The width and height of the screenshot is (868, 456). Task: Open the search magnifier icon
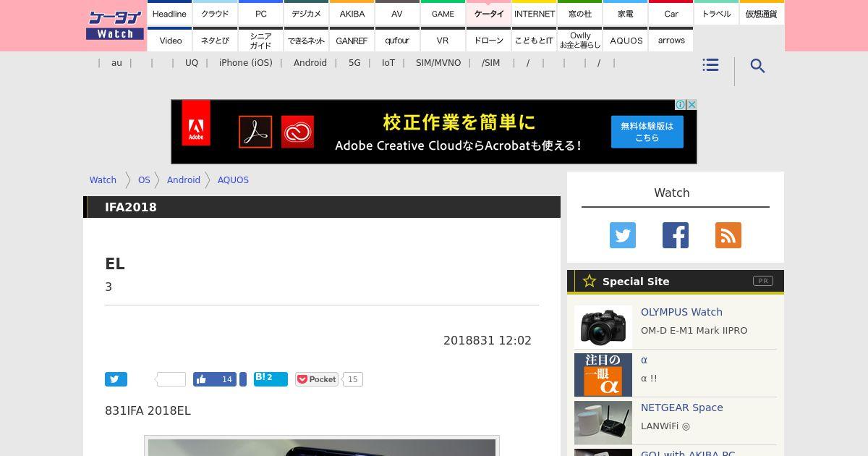coord(757,66)
